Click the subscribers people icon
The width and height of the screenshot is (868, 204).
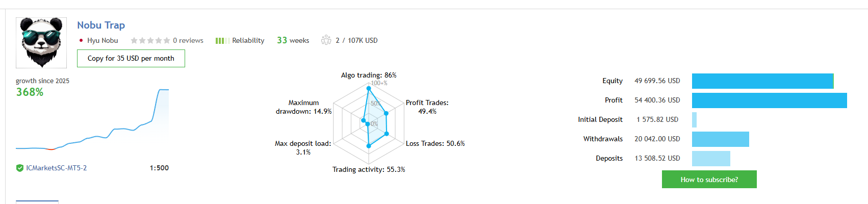326,40
